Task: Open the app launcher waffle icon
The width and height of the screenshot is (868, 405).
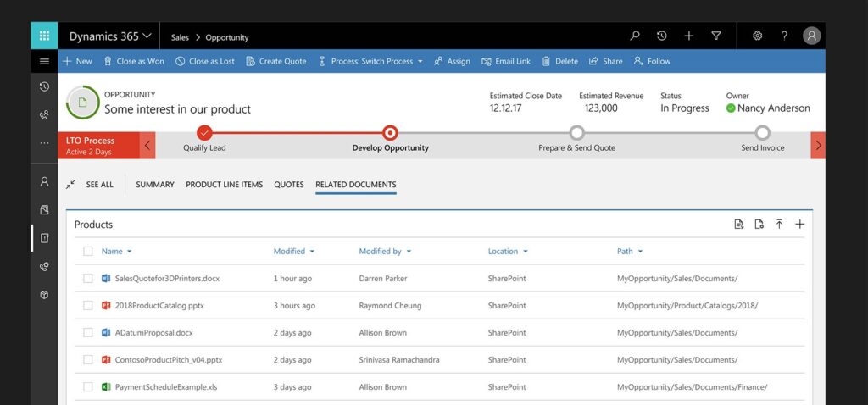Action: [44, 36]
